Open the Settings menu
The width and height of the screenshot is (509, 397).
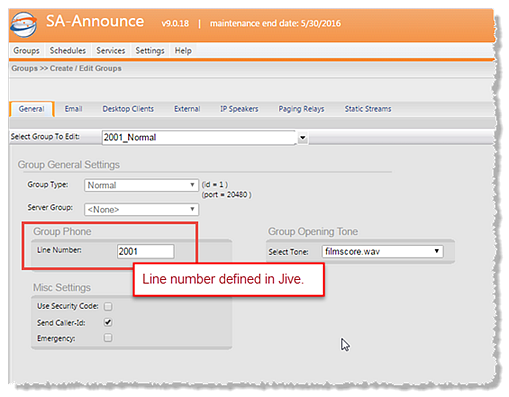point(150,51)
